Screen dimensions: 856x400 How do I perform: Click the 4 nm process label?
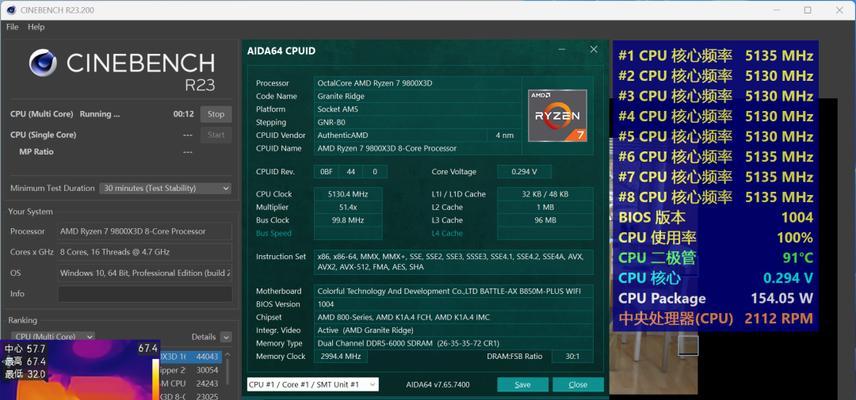point(504,135)
